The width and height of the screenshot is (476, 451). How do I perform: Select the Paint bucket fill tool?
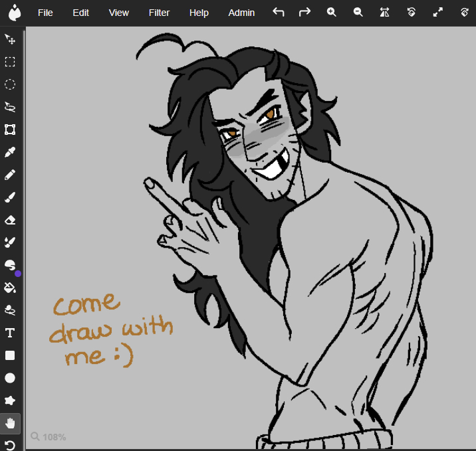pos(10,288)
